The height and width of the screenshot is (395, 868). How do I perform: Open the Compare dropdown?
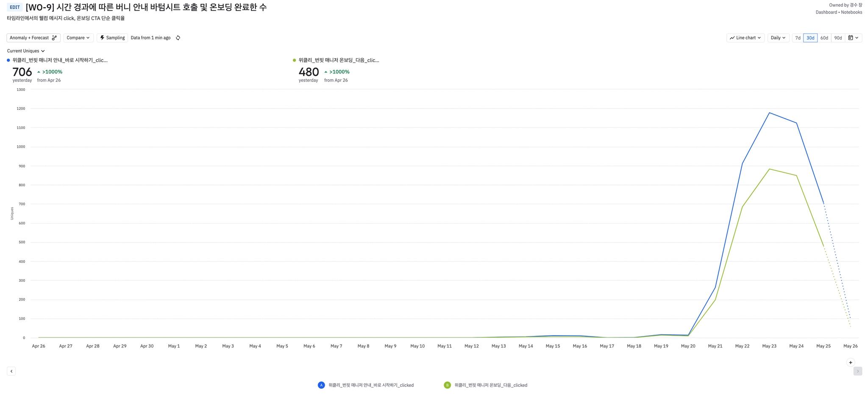click(78, 38)
